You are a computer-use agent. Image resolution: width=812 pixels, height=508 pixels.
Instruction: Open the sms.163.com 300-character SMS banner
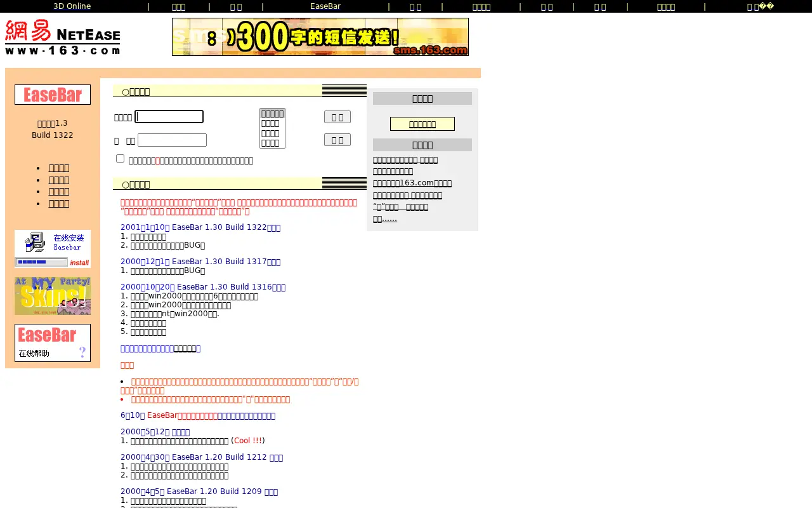tap(320, 37)
